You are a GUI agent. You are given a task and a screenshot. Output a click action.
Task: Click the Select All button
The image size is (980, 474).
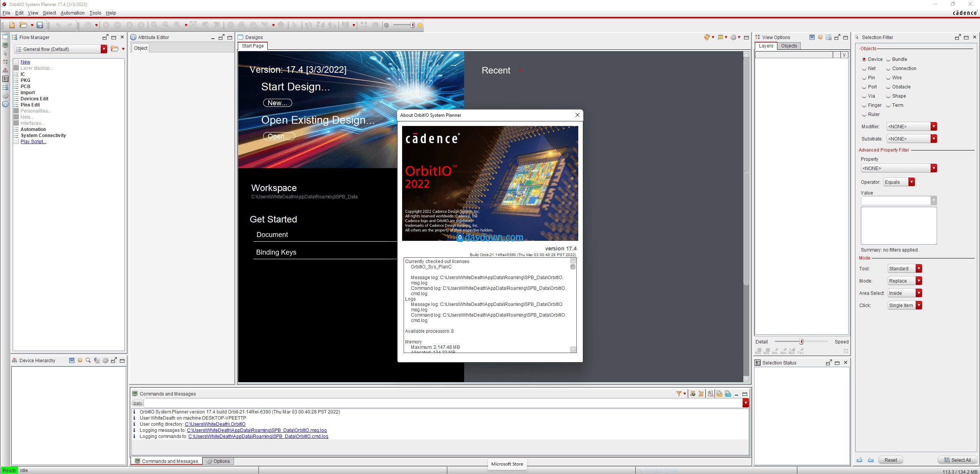point(958,460)
